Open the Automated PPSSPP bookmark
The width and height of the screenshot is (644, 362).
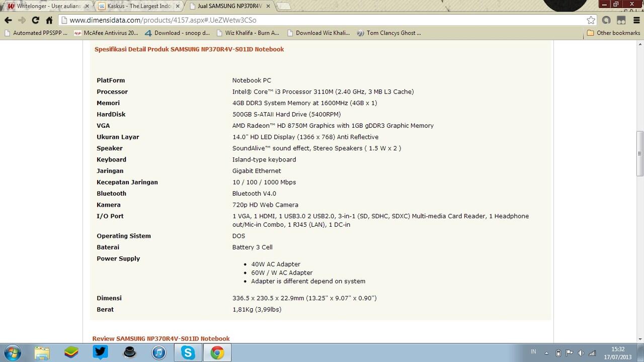(35, 33)
